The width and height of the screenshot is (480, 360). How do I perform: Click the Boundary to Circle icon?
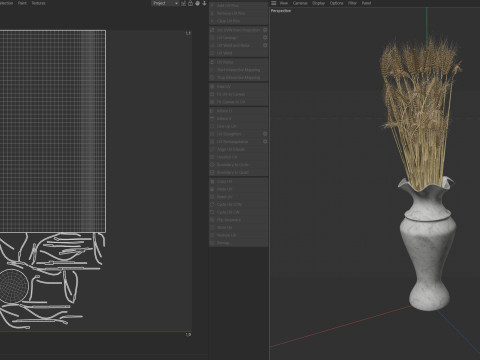tap(212, 165)
